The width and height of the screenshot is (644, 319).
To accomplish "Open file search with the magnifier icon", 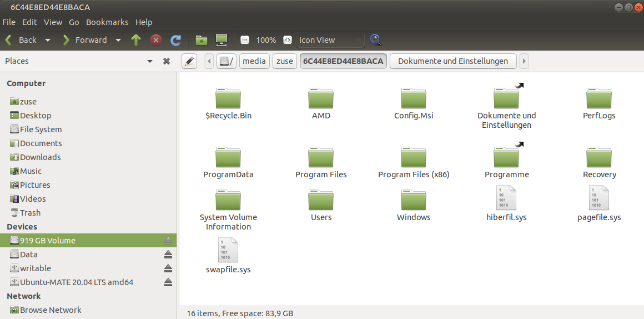I will click(375, 40).
